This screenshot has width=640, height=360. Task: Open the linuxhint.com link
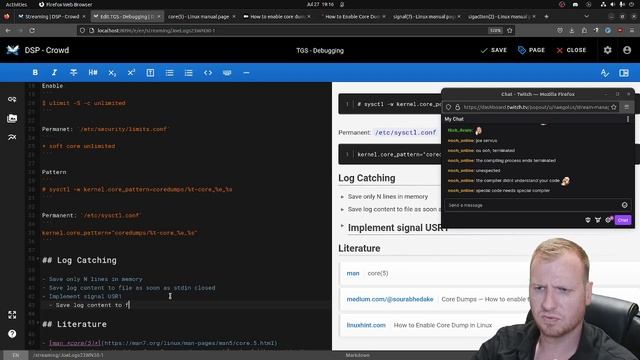click(366, 325)
